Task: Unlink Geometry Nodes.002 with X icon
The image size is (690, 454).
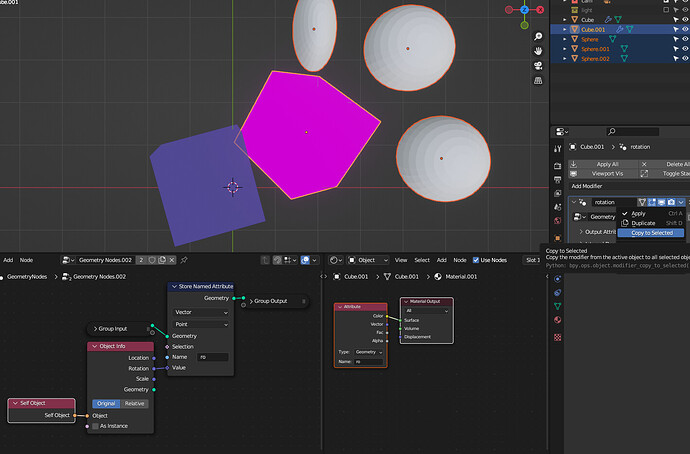Action: tap(172, 260)
